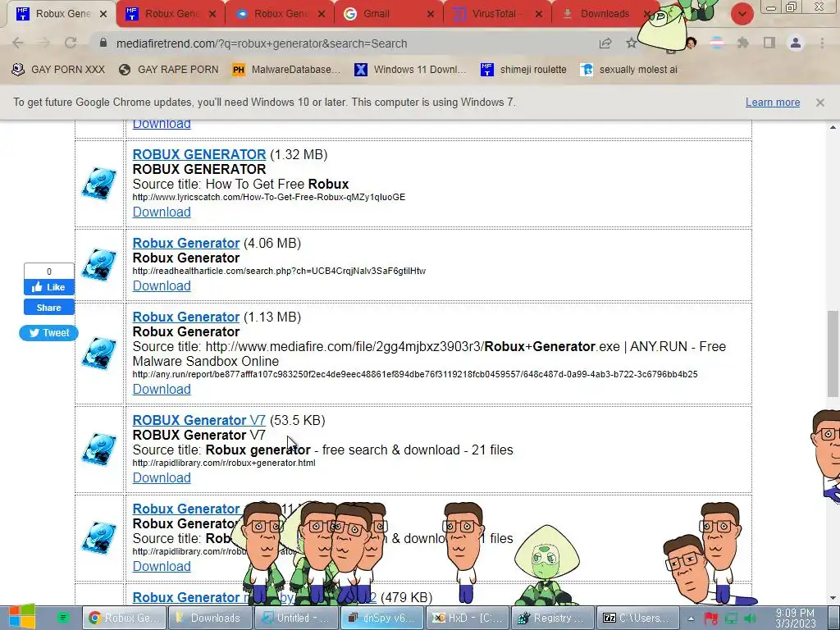The image size is (840, 630).
Task: Switch to HxD hex editor in taskbar
Action: point(467,618)
